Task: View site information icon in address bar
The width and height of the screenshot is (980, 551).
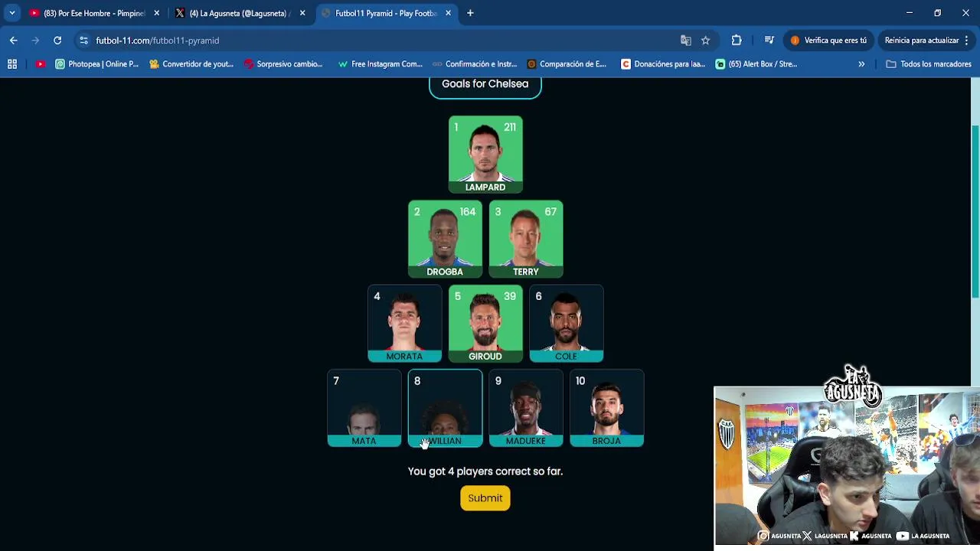Action: click(x=84, y=41)
